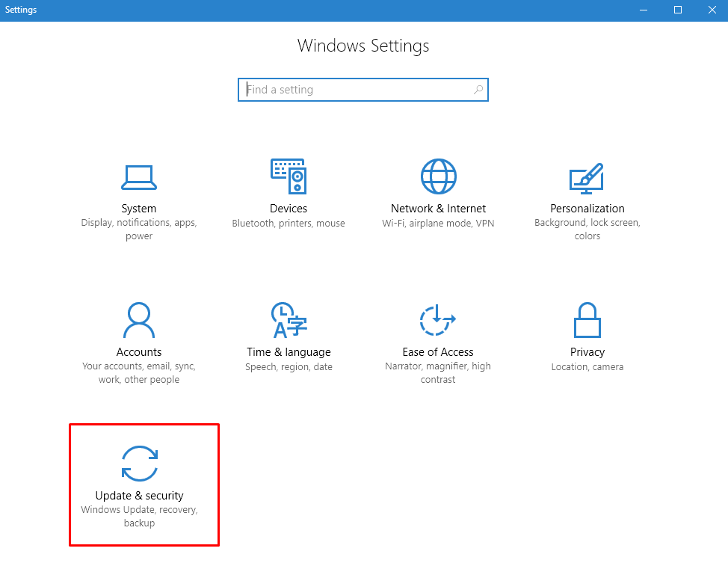Open the System laptop icon
The width and height of the screenshot is (728, 572).
point(139,177)
